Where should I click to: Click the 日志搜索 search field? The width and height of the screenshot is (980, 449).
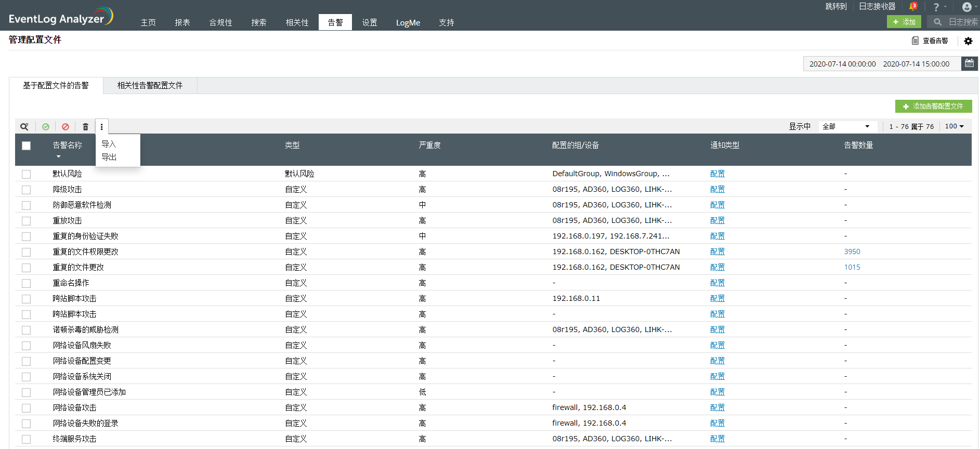962,22
